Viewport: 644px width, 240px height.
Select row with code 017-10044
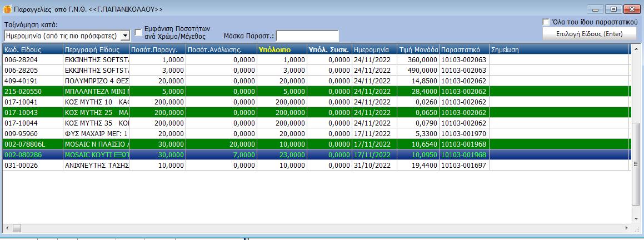point(316,123)
